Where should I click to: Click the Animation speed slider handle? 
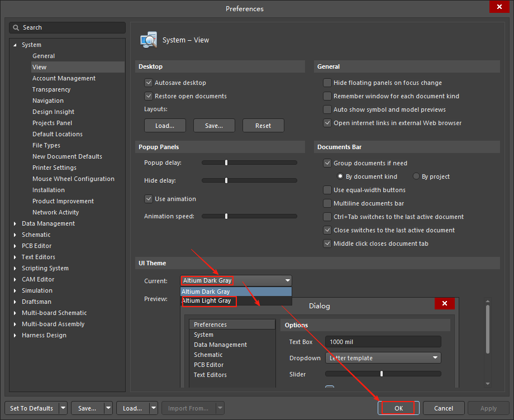[x=226, y=216]
